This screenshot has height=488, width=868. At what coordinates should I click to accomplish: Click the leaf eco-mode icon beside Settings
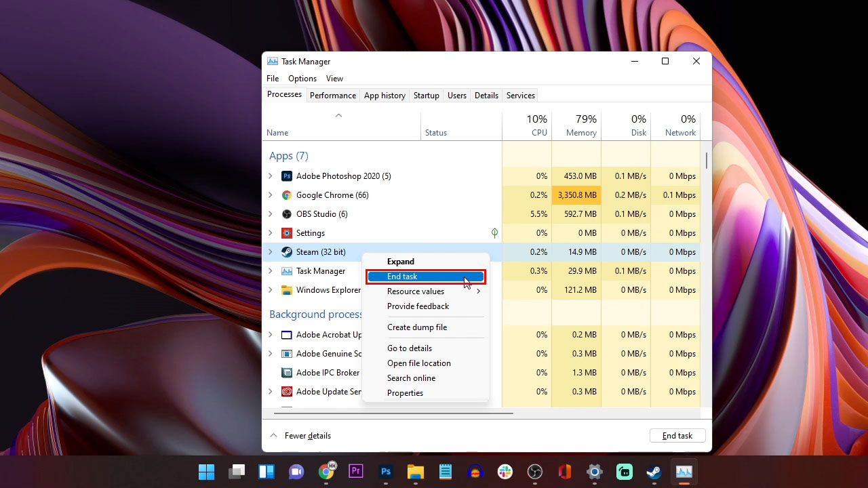tap(494, 232)
